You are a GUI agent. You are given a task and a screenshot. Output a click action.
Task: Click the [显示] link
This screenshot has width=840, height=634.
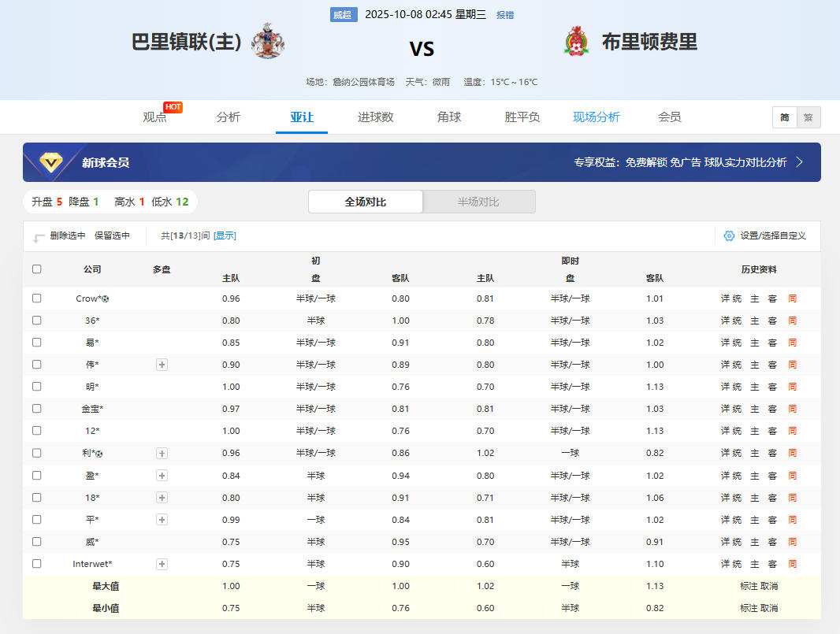pos(225,235)
